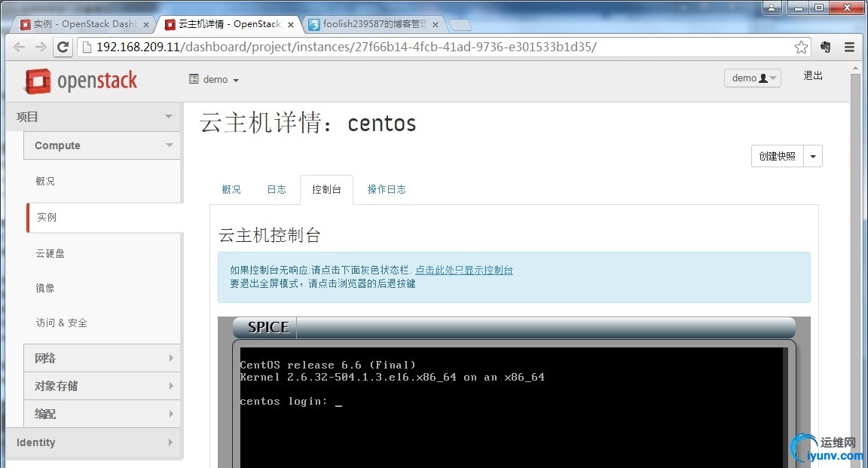Open 云硬盘 in the sidebar
Screen dimensions: 868x468
(50, 253)
